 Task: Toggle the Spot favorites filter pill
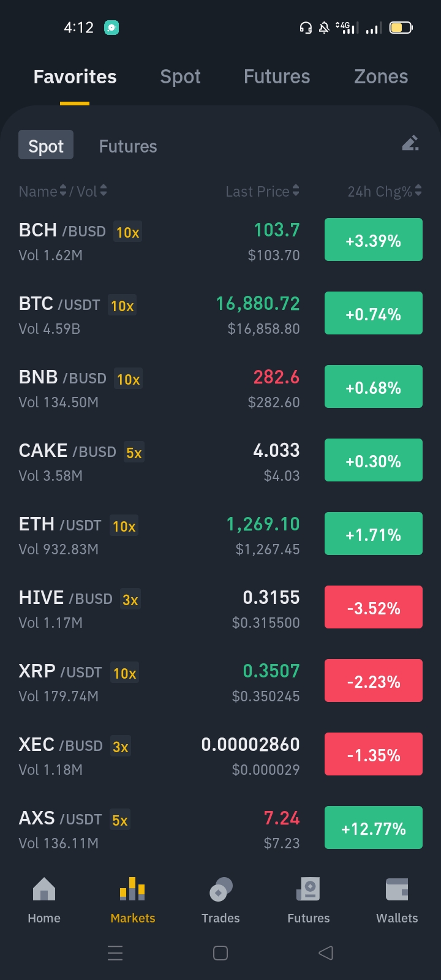[x=46, y=145]
